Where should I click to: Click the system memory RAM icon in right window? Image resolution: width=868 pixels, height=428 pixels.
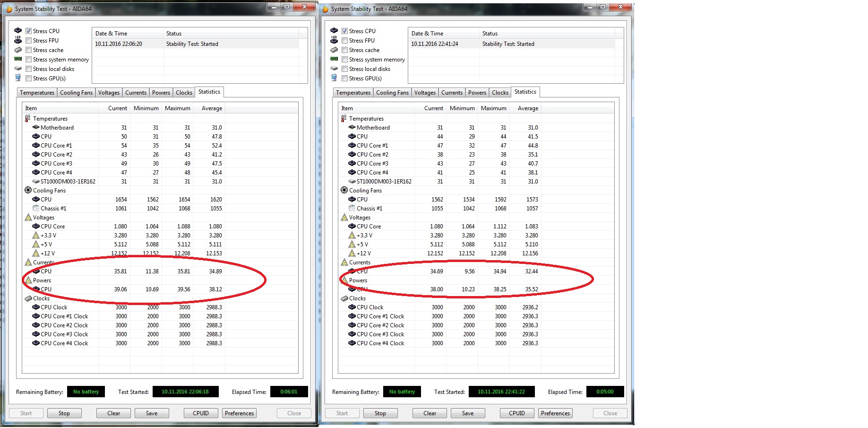(334, 59)
